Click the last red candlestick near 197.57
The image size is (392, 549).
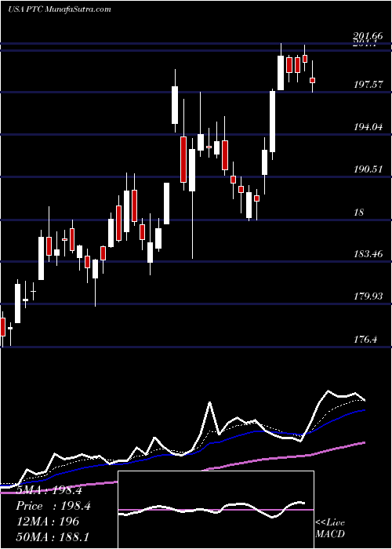[x=313, y=80]
